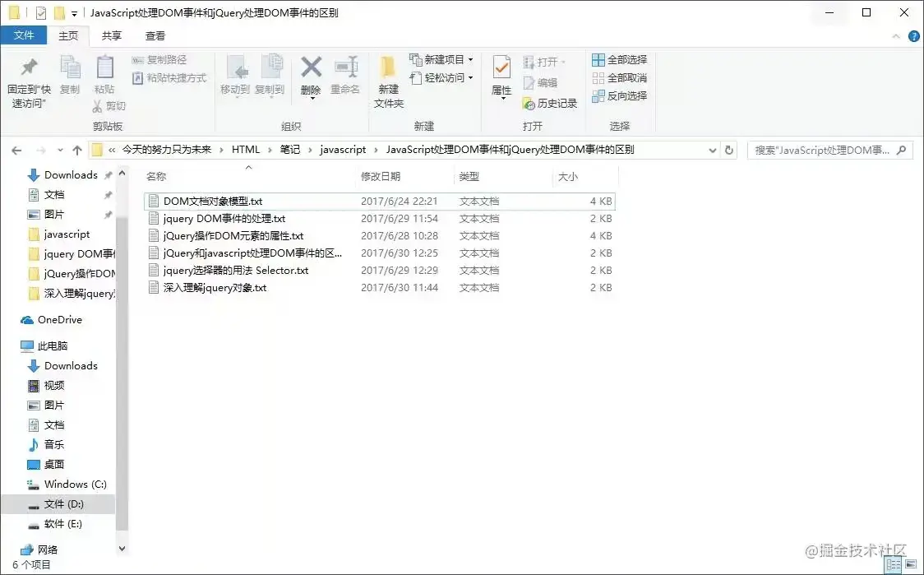This screenshot has height=575, width=924.
Task: Select file 深入理解jquery对象.txt
Action: click(x=380, y=288)
